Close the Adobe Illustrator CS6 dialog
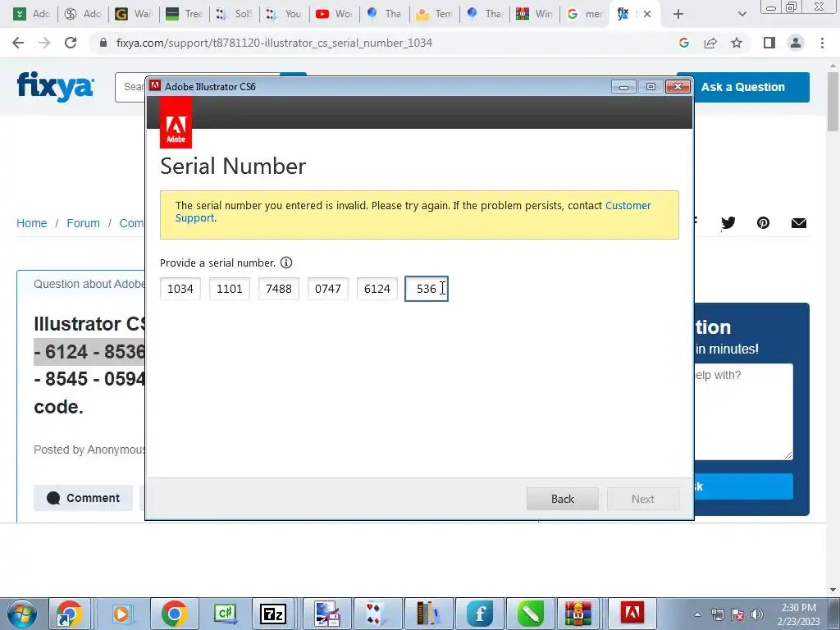This screenshot has height=630, width=840. (678, 87)
